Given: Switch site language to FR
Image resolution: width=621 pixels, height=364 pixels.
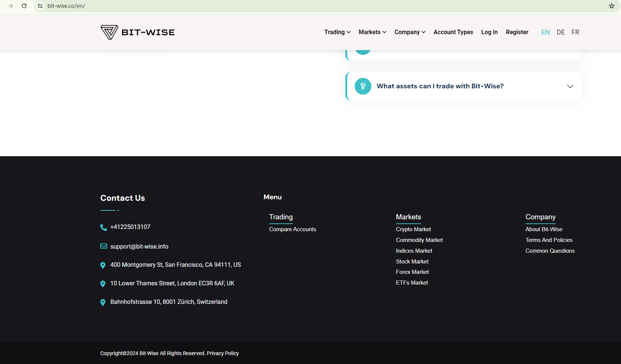Looking at the screenshot, I should click(575, 32).
